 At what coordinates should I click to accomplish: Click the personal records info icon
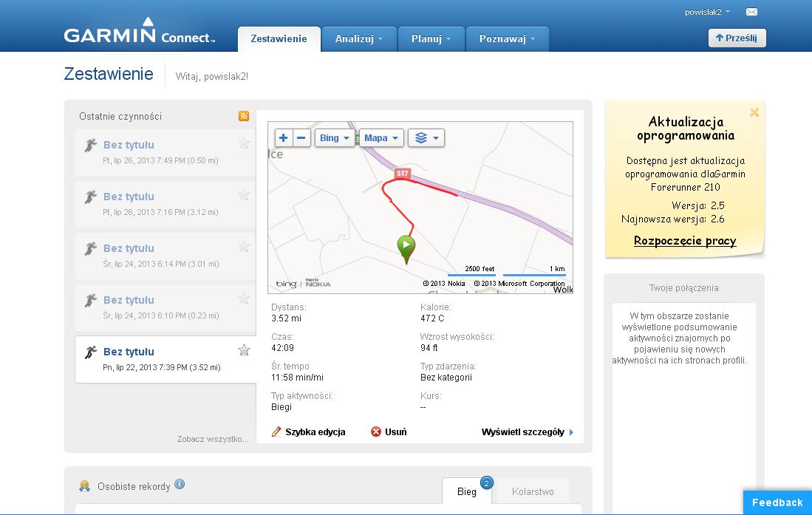180,485
